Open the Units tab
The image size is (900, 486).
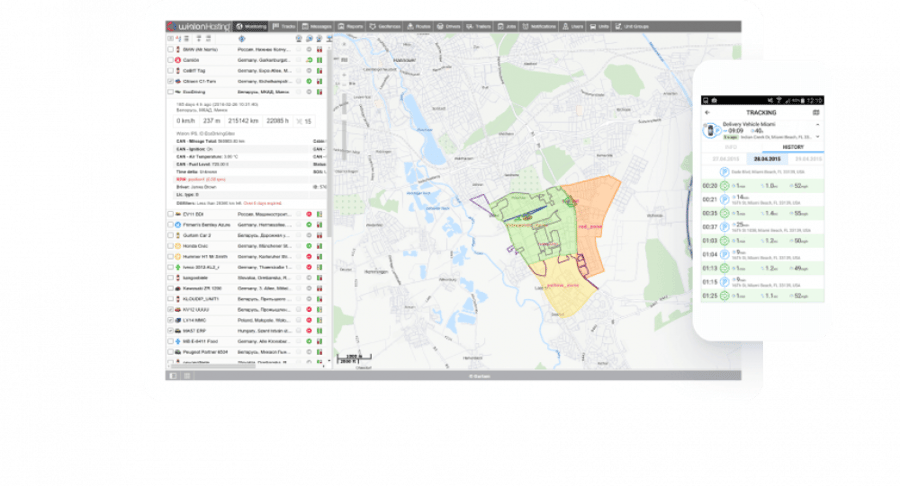pyautogui.click(x=599, y=26)
